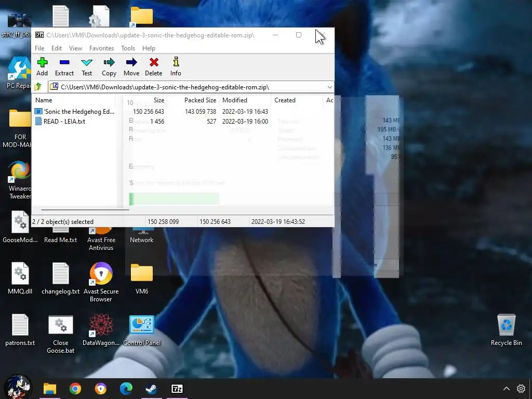Image resolution: width=532 pixels, height=399 pixels.
Task: Open the Edit menu
Action: pos(57,48)
